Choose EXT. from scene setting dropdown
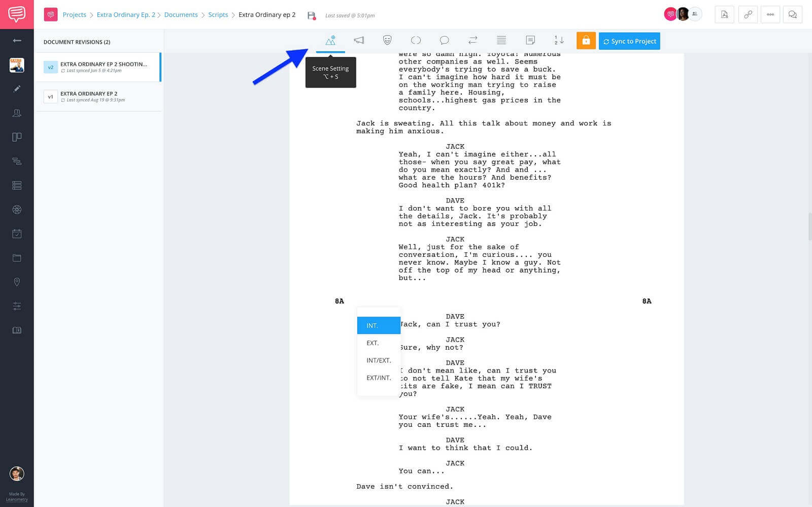Viewport: 812px width, 507px height. coord(379,343)
